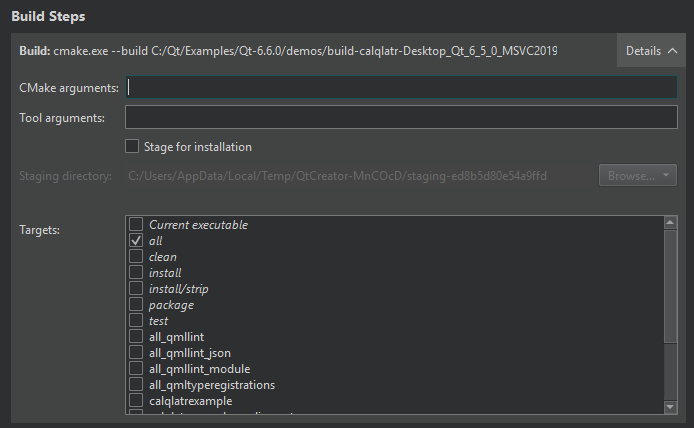Select the all_qmllint target checkbox
Image resolution: width=694 pixels, height=428 pixels.
point(136,337)
